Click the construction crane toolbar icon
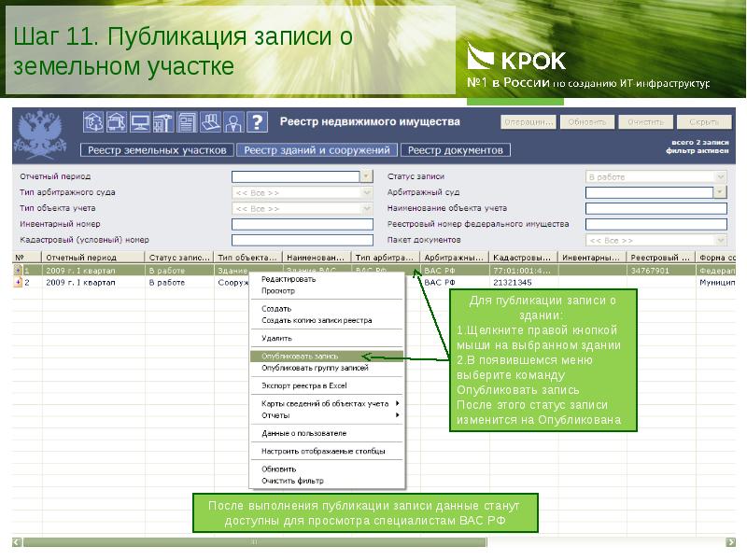747x560 pixels. pos(163,122)
